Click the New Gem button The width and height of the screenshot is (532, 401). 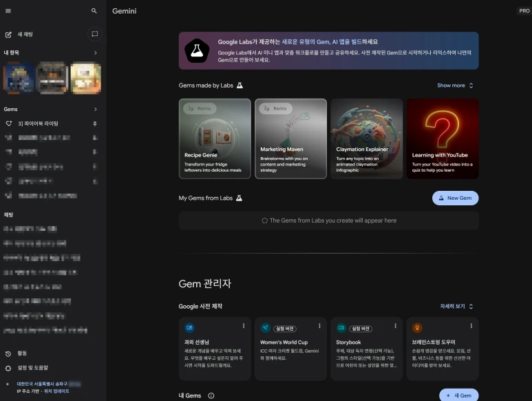pos(456,198)
